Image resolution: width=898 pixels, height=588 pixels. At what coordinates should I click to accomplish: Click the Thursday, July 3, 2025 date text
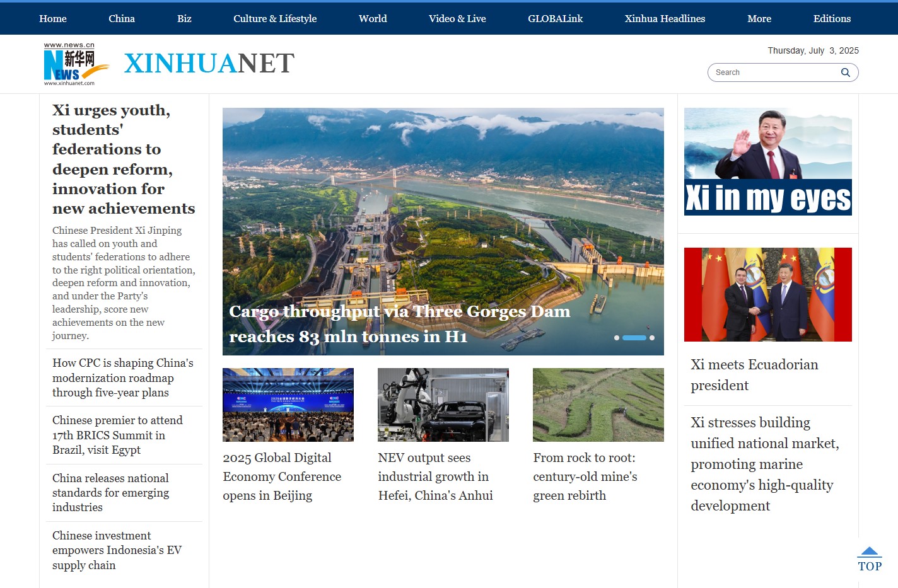813,50
